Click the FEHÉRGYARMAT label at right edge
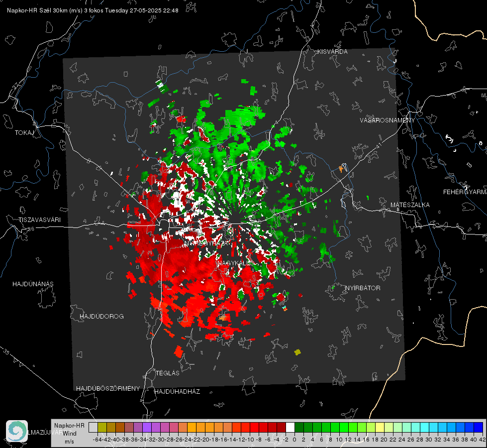The width and height of the screenshot is (487, 448). [x=465, y=192]
